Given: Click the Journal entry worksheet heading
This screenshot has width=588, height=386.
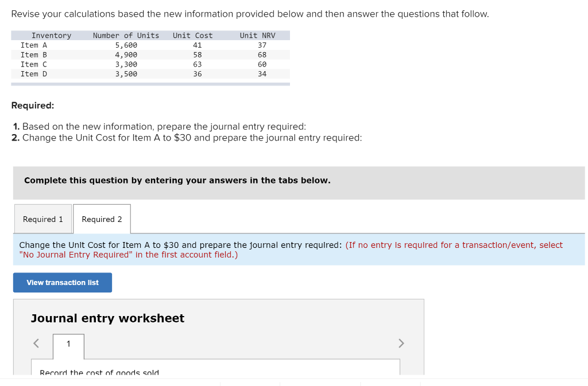Looking at the screenshot, I should point(106,318).
